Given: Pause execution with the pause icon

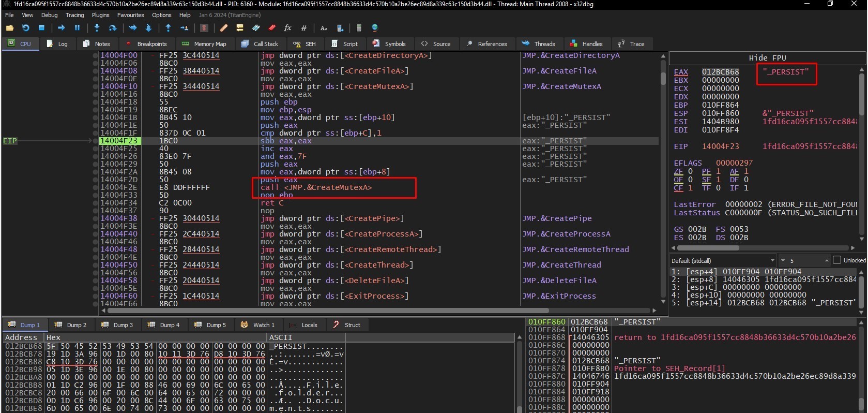Looking at the screenshot, I should [77, 28].
